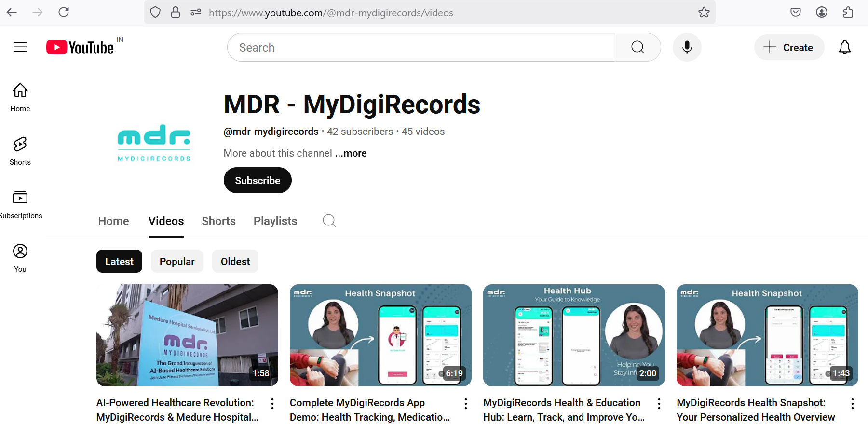This screenshot has width=868, height=424.
Task: Open the Pocket save icon
Action: click(x=796, y=13)
